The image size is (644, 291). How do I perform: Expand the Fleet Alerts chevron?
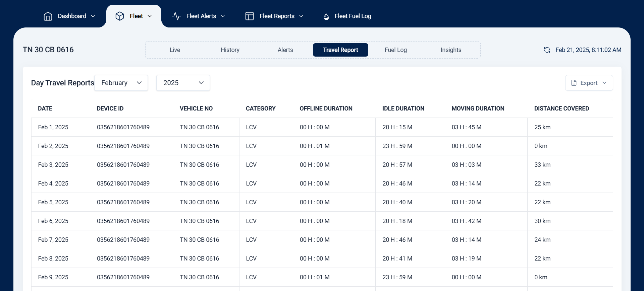[x=223, y=16]
